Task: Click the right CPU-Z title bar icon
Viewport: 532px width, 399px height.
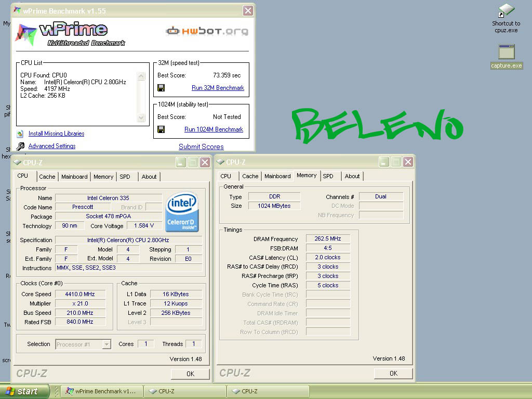Action: tap(220, 162)
